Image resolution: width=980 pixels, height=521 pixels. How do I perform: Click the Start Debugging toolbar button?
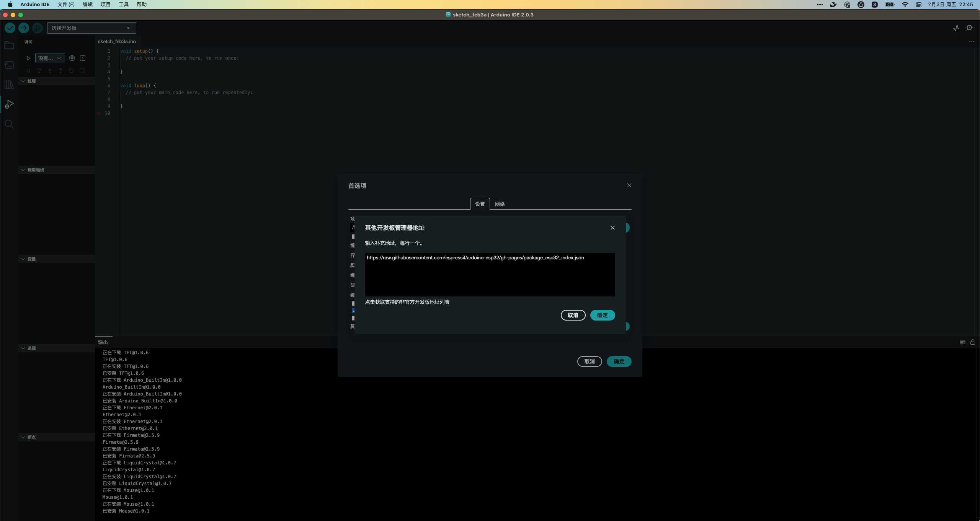[x=37, y=28]
